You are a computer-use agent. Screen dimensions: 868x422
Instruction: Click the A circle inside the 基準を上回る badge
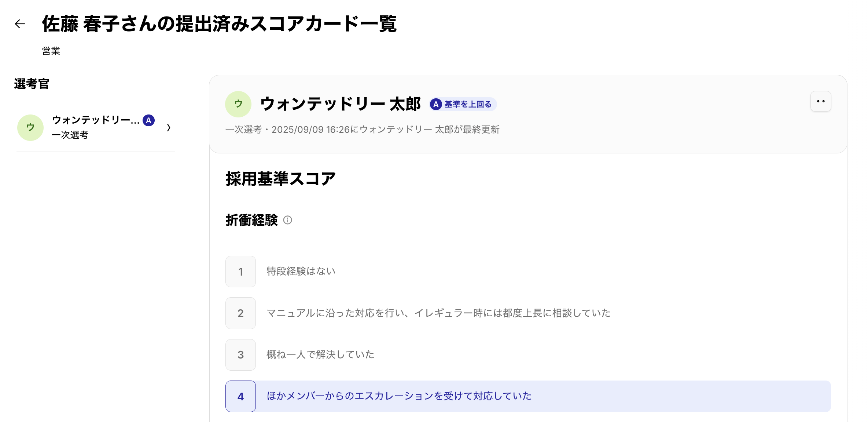coord(436,104)
